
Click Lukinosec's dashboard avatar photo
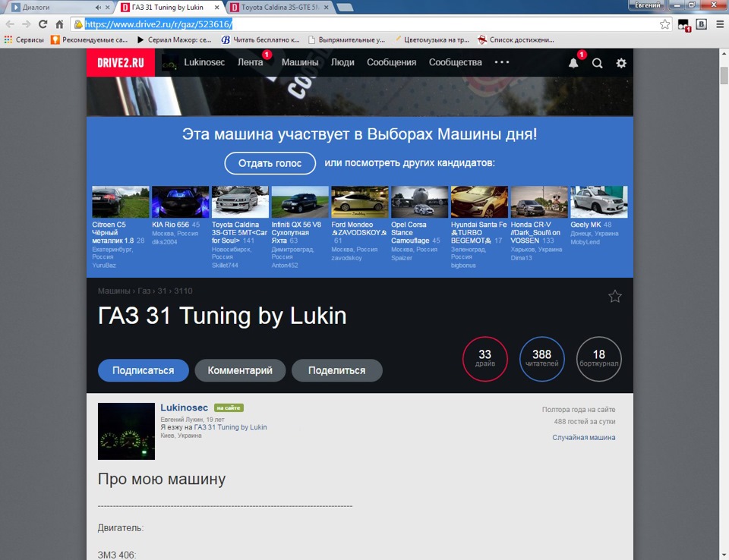pyautogui.click(x=126, y=431)
